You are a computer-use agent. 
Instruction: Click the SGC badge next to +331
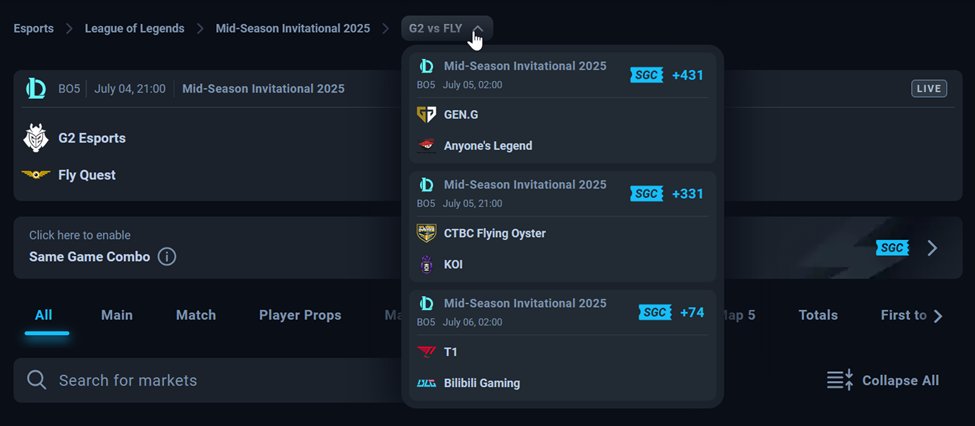[x=647, y=193]
